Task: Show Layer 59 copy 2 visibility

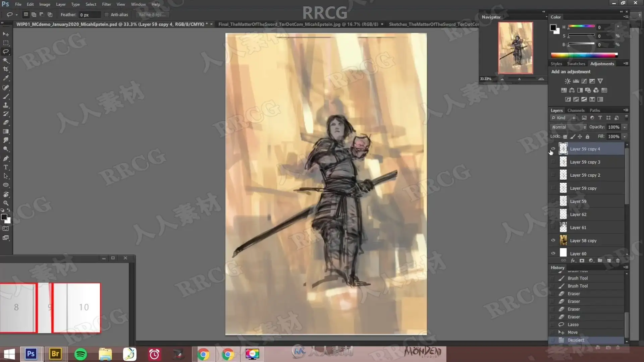Action: pos(553,175)
